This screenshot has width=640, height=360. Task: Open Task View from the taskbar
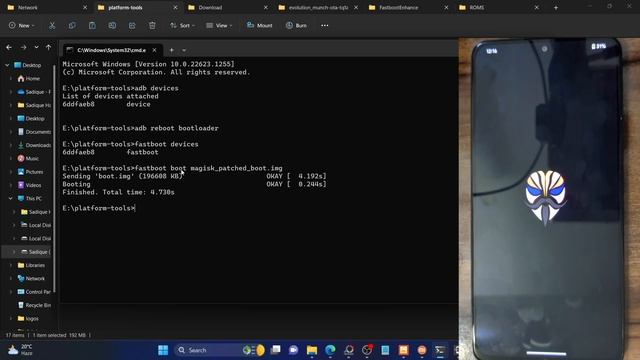click(276, 350)
